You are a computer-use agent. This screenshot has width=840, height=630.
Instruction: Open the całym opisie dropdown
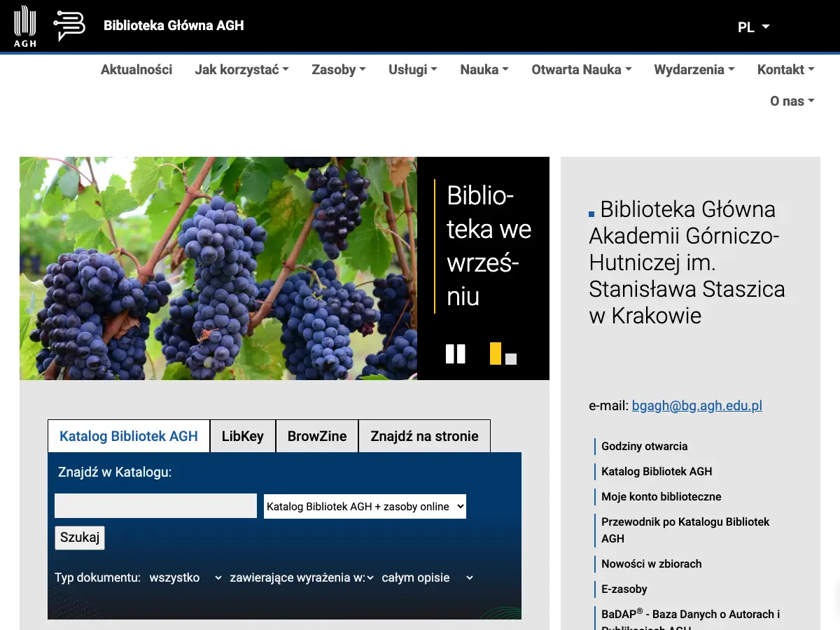(427, 577)
